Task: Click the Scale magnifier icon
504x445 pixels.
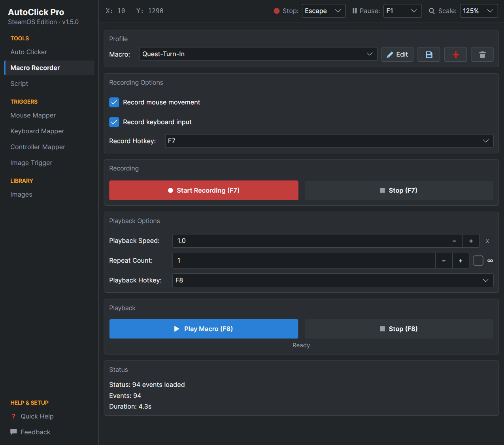Action: [x=432, y=11]
